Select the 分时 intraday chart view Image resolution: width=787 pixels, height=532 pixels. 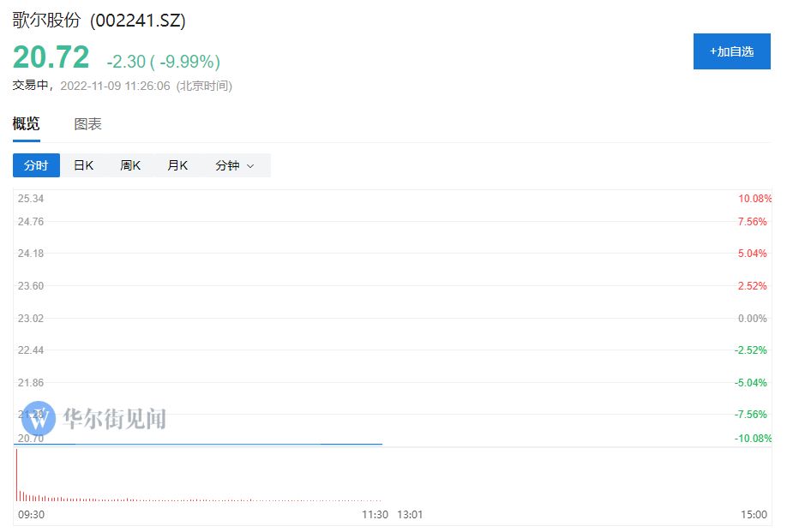tap(36, 165)
